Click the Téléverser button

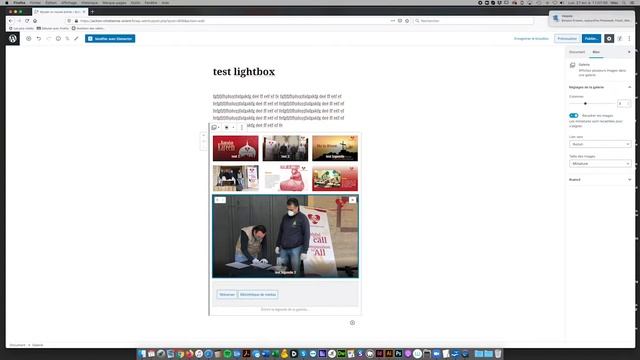227,294
